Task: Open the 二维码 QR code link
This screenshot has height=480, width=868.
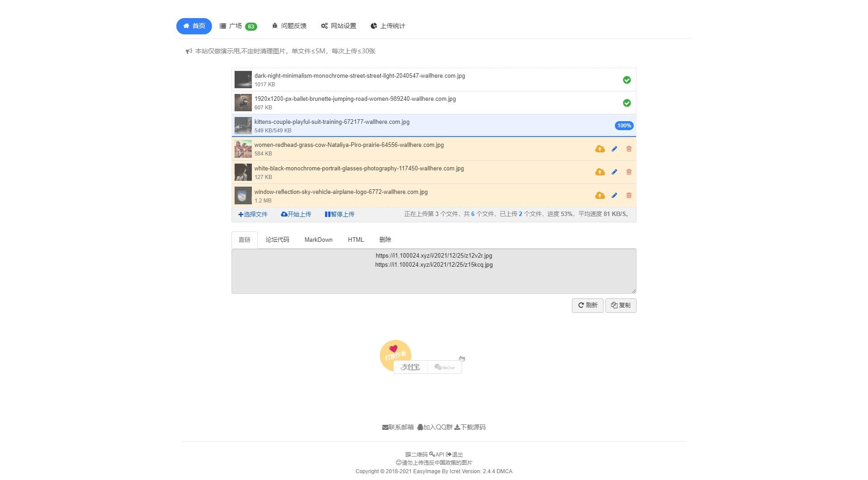Action: click(416, 454)
